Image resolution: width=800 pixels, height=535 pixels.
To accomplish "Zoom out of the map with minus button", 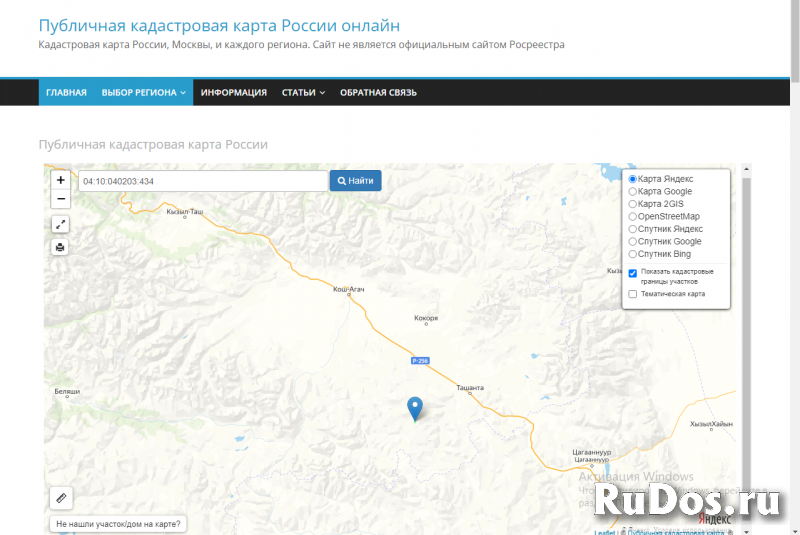I will click(x=60, y=199).
